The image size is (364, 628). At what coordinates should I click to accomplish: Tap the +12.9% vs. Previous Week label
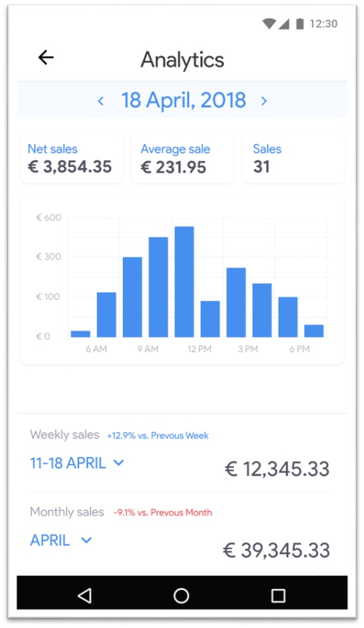(x=158, y=436)
